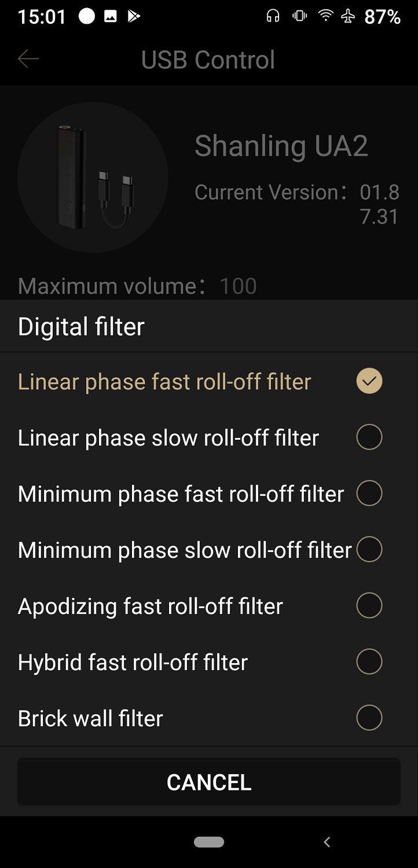418x868 pixels.
Task: Select Minimum phase fast roll-off radio button
Action: click(x=369, y=494)
